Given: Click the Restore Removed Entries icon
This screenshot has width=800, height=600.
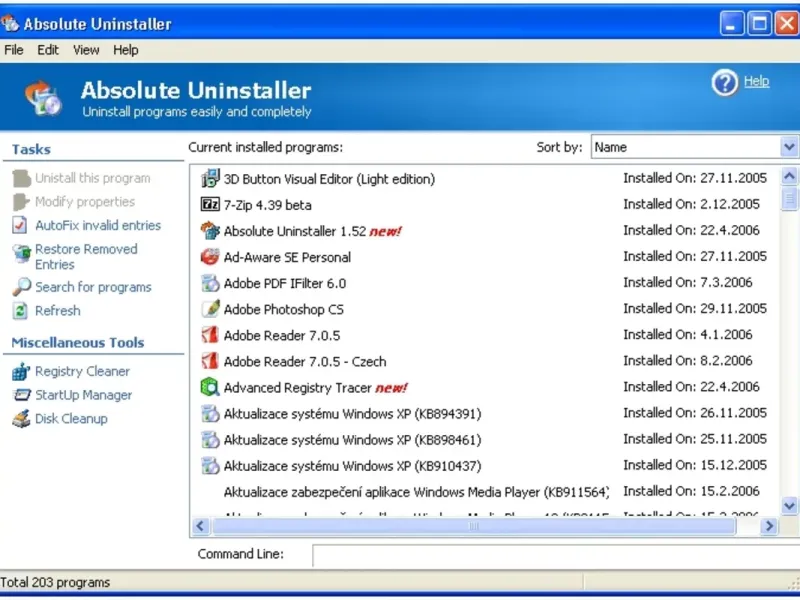Looking at the screenshot, I should tap(21, 253).
